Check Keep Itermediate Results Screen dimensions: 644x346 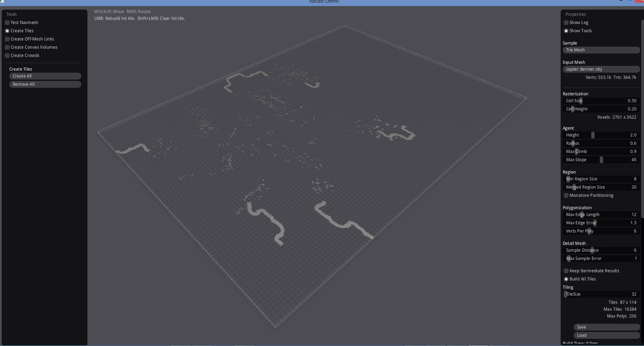(x=566, y=271)
